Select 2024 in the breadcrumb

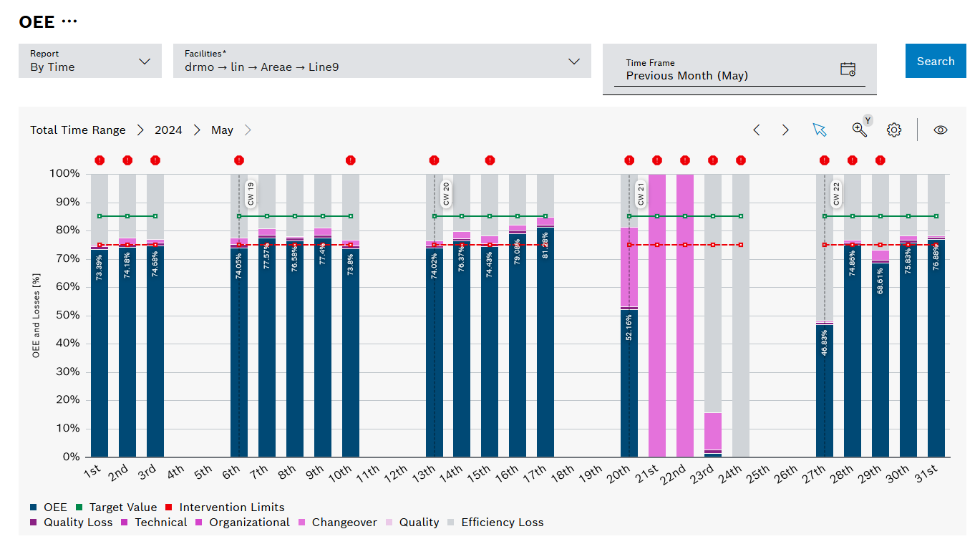pyautogui.click(x=168, y=130)
